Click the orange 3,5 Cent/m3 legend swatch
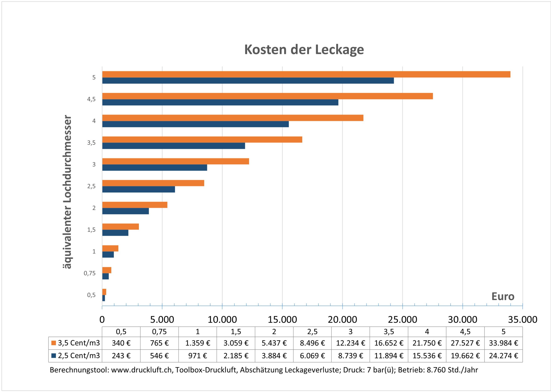The height and width of the screenshot is (392, 551). (54, 343)
